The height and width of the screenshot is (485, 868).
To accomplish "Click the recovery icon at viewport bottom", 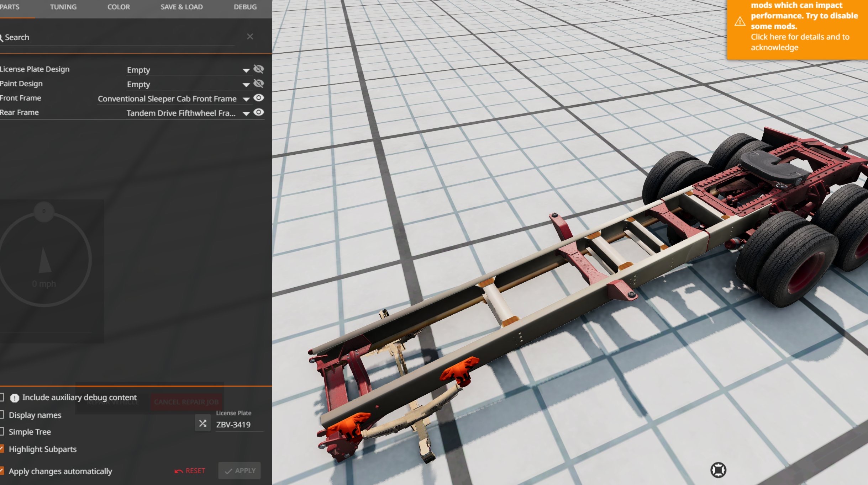I will 718,470.
